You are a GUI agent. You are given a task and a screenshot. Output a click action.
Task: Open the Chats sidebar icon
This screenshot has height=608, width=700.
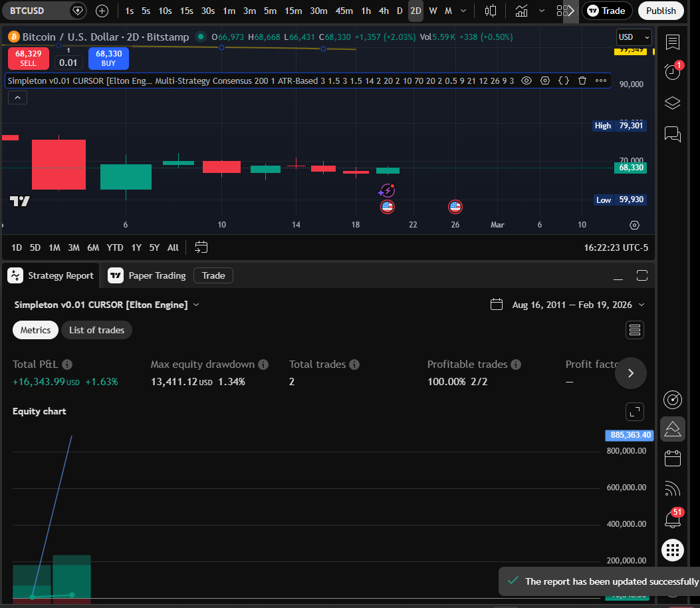(x=672, y=134)
